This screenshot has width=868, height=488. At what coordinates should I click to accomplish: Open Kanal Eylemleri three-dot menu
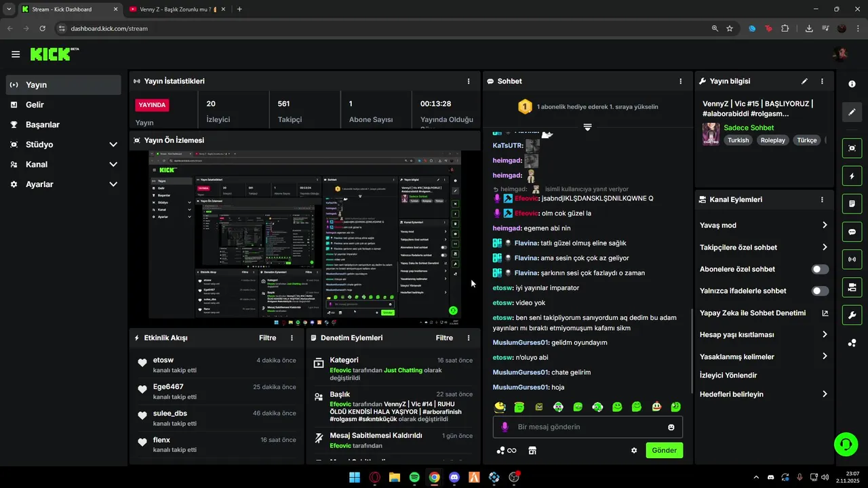tap(822, 200)
